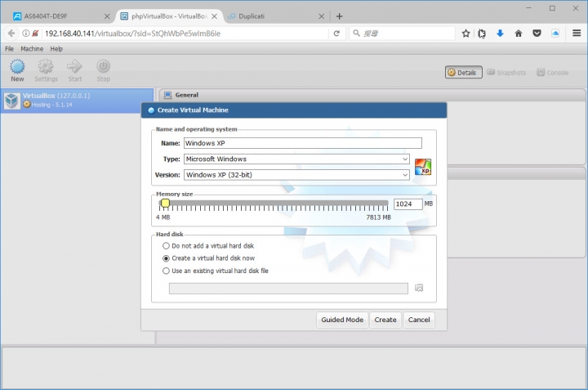Open the Type dropdown
Viewport: 588px width, 390px height.
pos(296,159)
